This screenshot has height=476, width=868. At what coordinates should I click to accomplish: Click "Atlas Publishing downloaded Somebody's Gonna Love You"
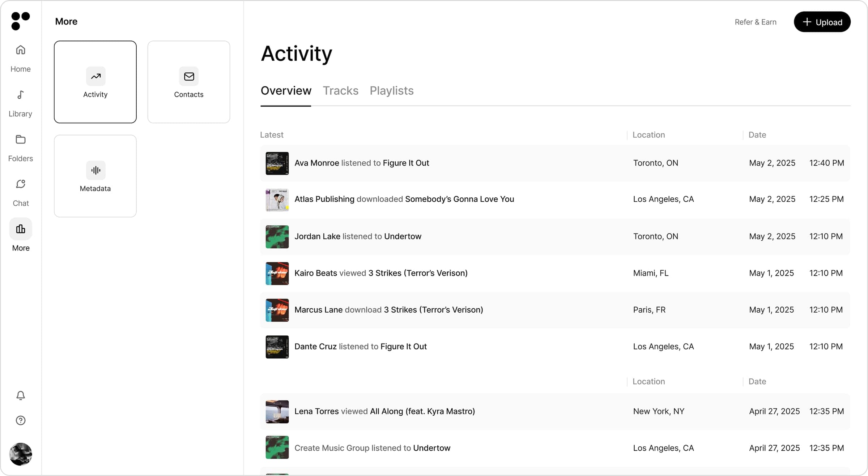click(x=404, y=199)
